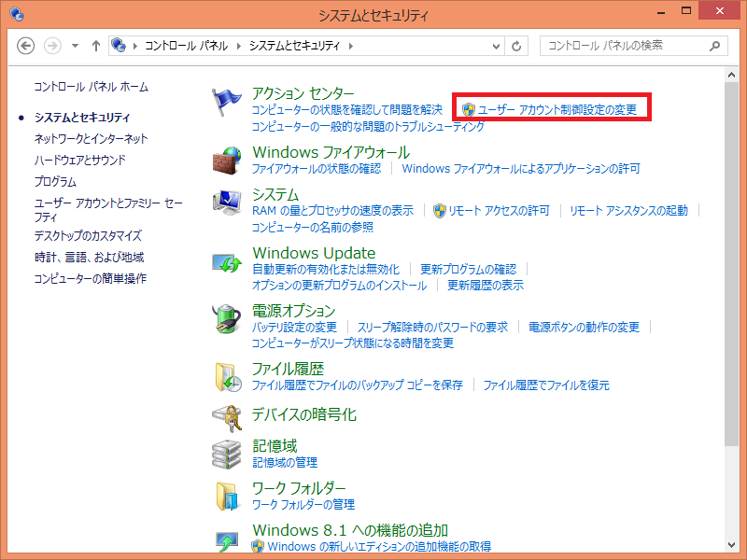Click リモート アクセスの許可 link
The width and height of the screenshot is (747, 560).
coord(499,211)
